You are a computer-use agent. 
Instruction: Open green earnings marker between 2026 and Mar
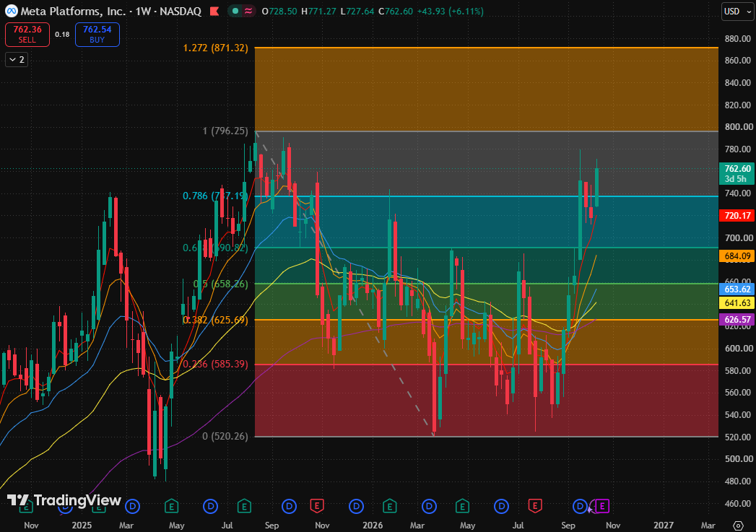(390, 506)
